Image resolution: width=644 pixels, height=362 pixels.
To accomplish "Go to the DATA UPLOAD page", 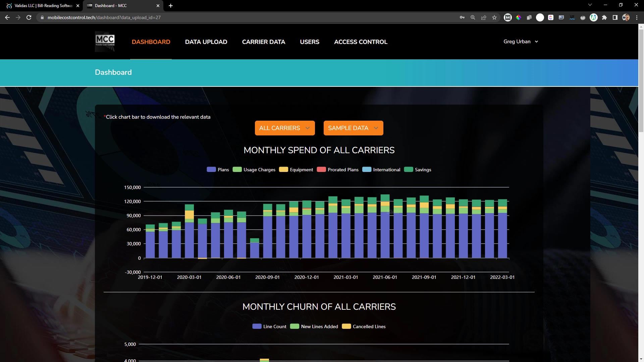I will [x=206, y=42].
